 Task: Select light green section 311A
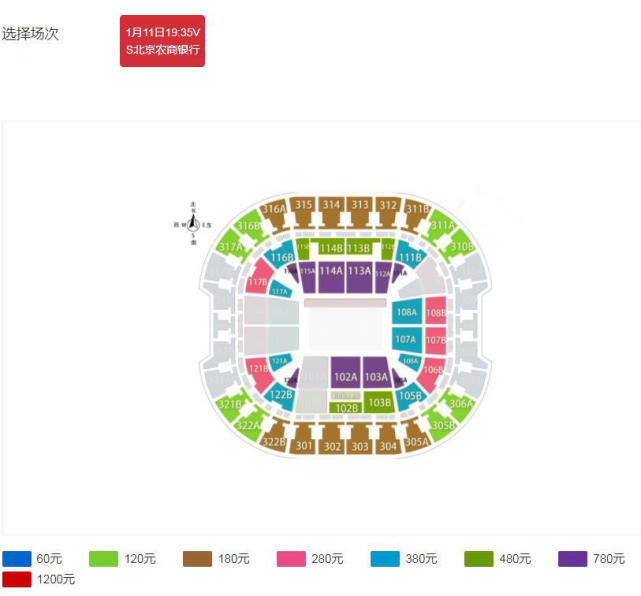click(442, 227)
